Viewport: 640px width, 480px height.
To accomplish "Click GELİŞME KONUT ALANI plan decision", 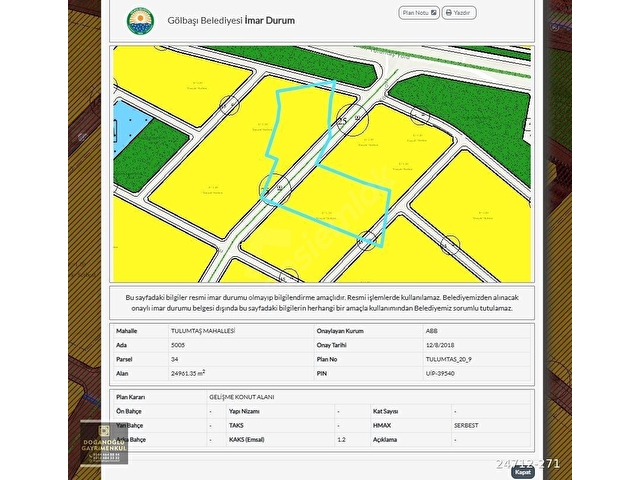I will pos(242,397).
